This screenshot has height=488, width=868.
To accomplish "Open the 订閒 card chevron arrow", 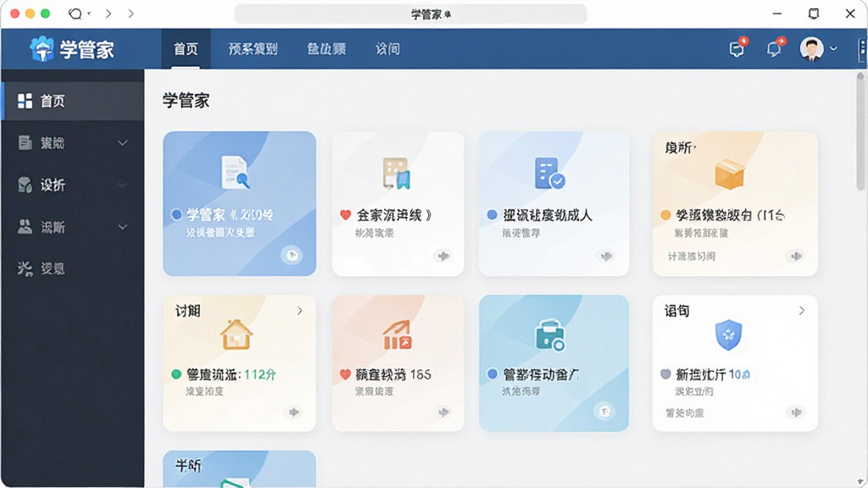I will [x=299, y=311].
